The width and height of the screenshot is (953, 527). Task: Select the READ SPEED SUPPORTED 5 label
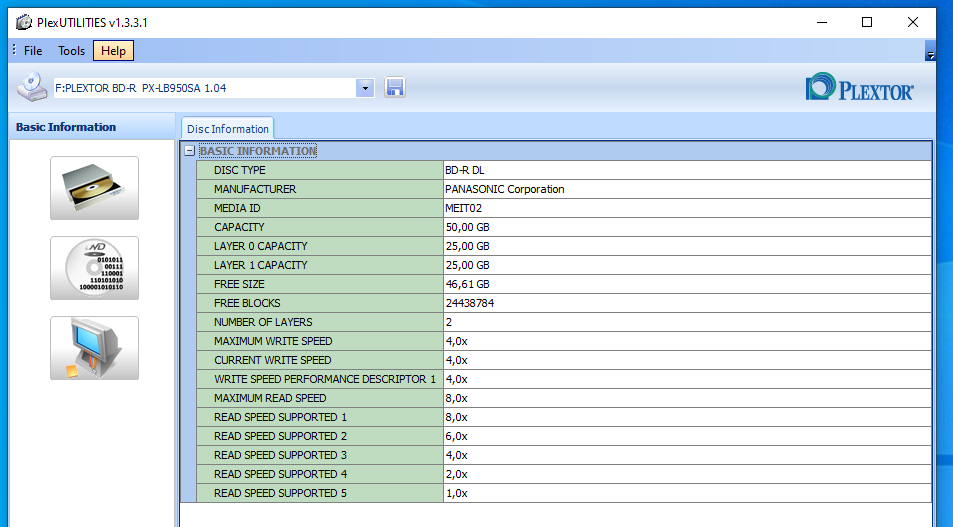pos(320,493)
